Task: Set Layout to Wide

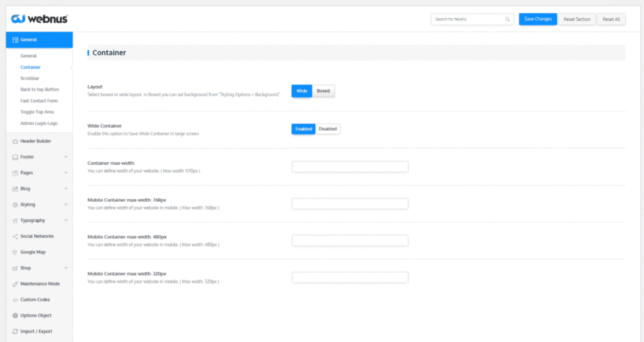Action: pos(302,91)
